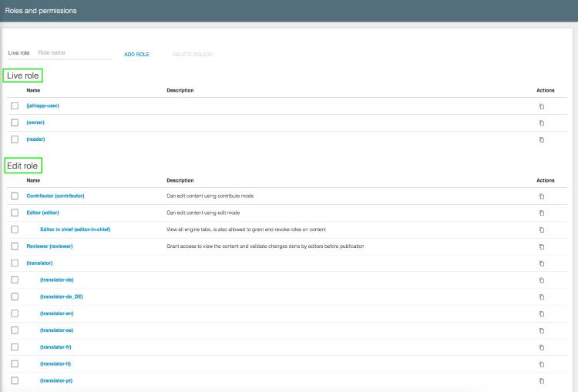Select the Contributor role checkbox
This screenshot has height=392, width=578.
[x=15, y=196]
